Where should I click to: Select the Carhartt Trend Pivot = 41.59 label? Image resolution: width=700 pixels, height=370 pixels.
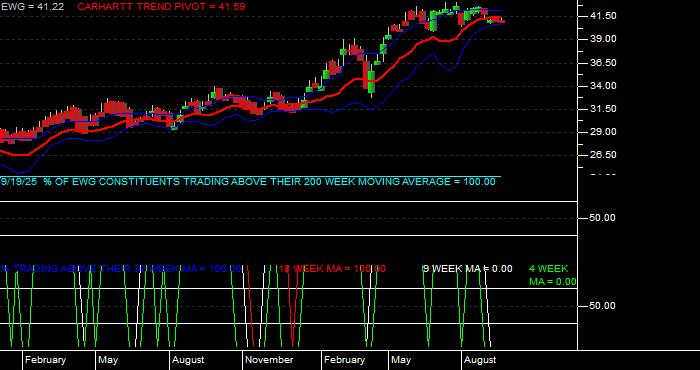click(161, 7)
